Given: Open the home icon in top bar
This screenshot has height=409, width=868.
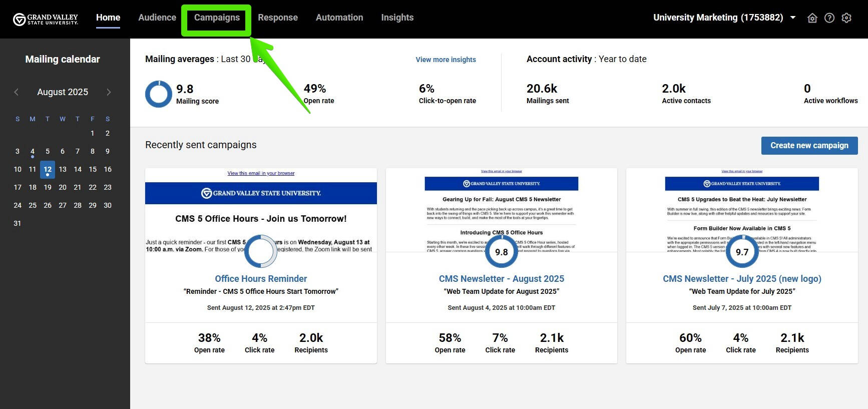Looking at the screenshot, I should [812, 18].
